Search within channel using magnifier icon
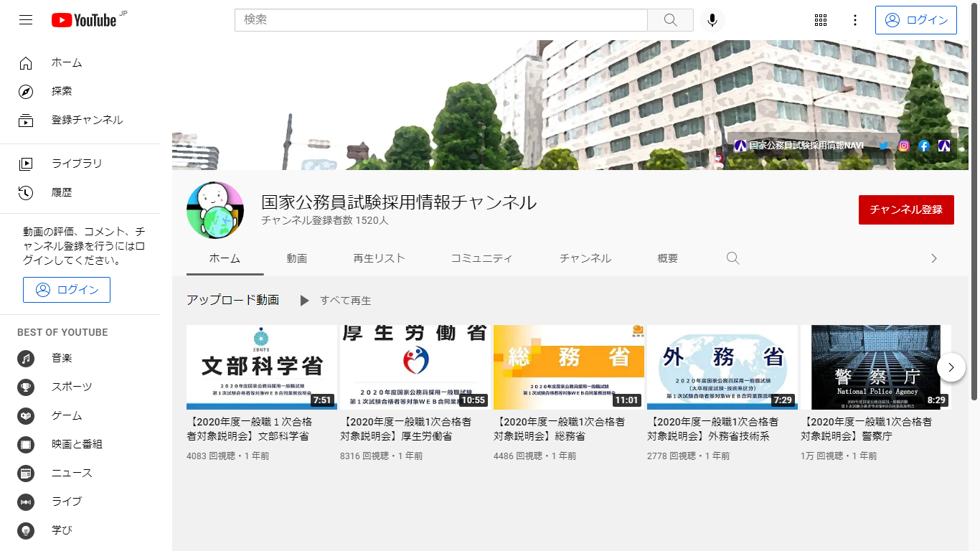This screenshot has height=551, width=980. click(732, 258)
